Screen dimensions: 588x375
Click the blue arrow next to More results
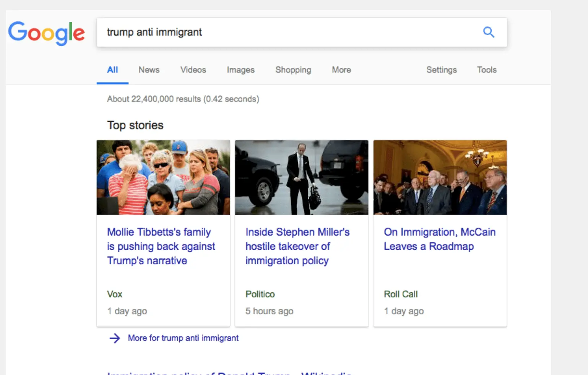(x=114, y=338)
